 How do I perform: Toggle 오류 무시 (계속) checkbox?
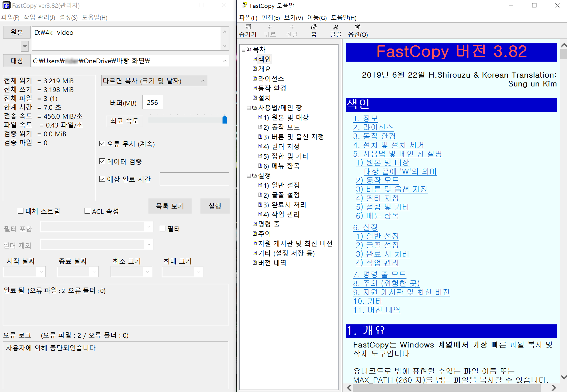[x=102, y=144]
